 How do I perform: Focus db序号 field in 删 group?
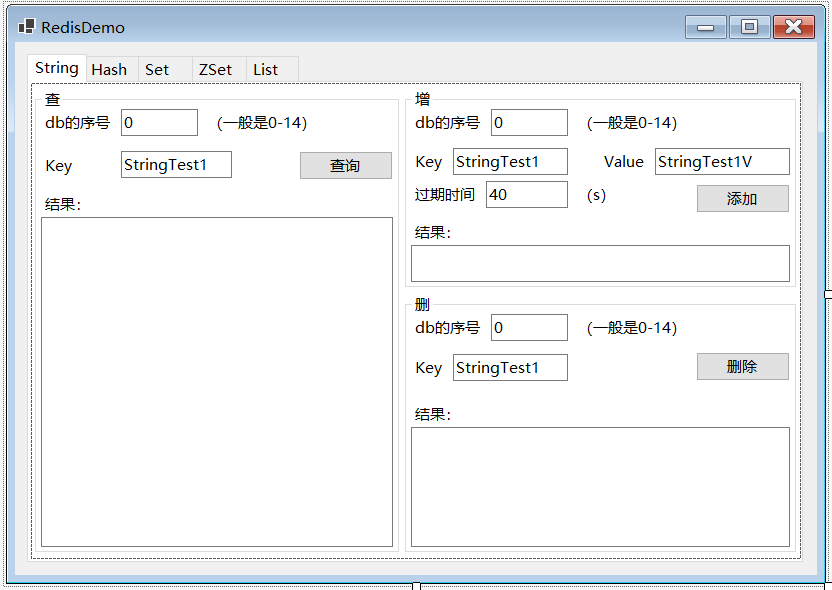(x=529, y=327)
